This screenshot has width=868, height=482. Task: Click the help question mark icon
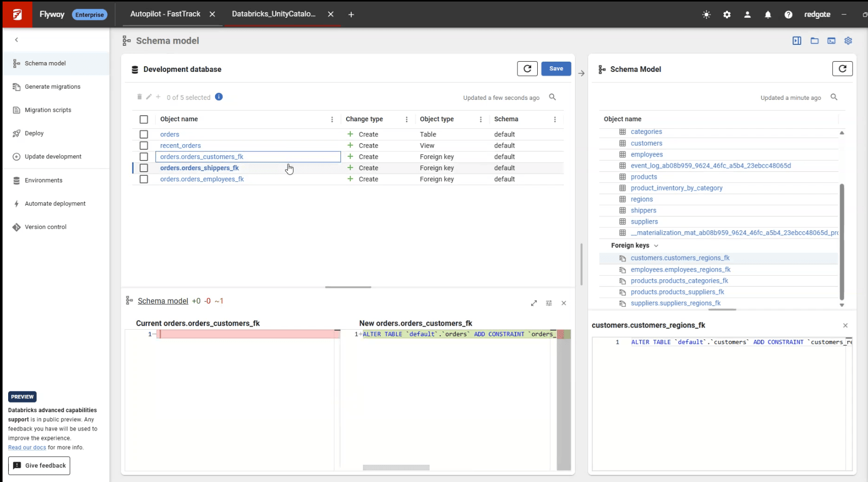point(788,15)
